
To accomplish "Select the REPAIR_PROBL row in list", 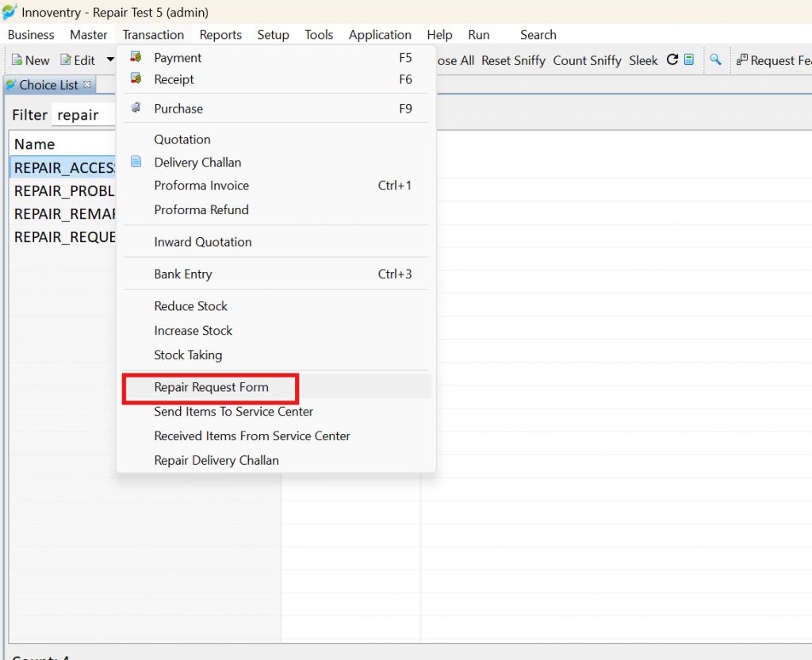I will click(63, 190).
